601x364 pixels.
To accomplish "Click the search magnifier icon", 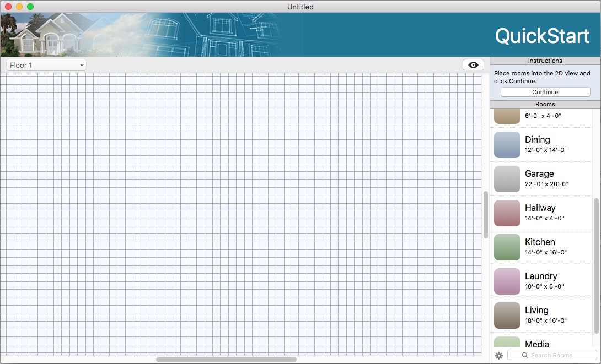I will point(525,355).
